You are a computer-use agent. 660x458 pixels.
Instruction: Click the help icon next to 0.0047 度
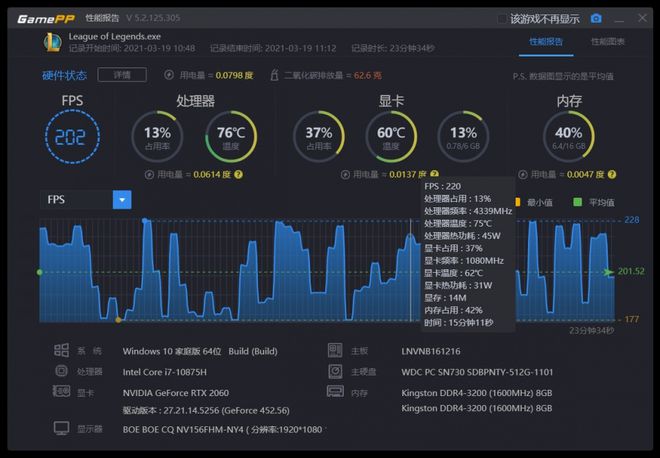click(612, 174)
